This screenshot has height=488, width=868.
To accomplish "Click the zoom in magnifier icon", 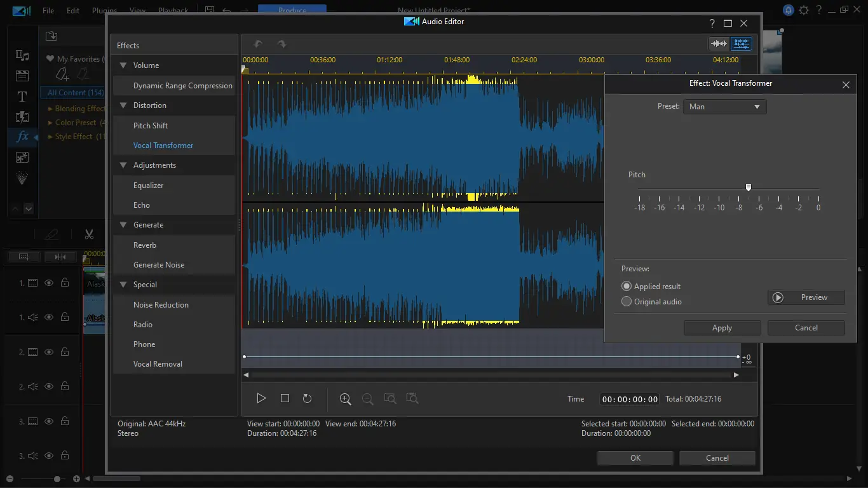I will (x=345, y=398).
